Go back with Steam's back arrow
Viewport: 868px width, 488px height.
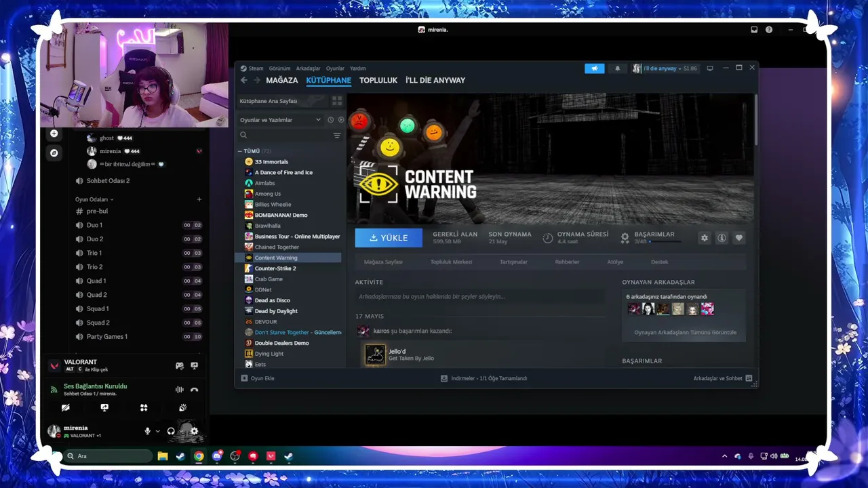point(244,80)
